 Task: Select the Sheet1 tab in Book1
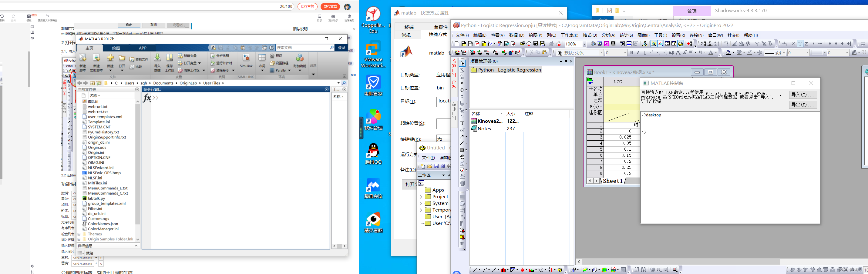[x=613, y=181]
